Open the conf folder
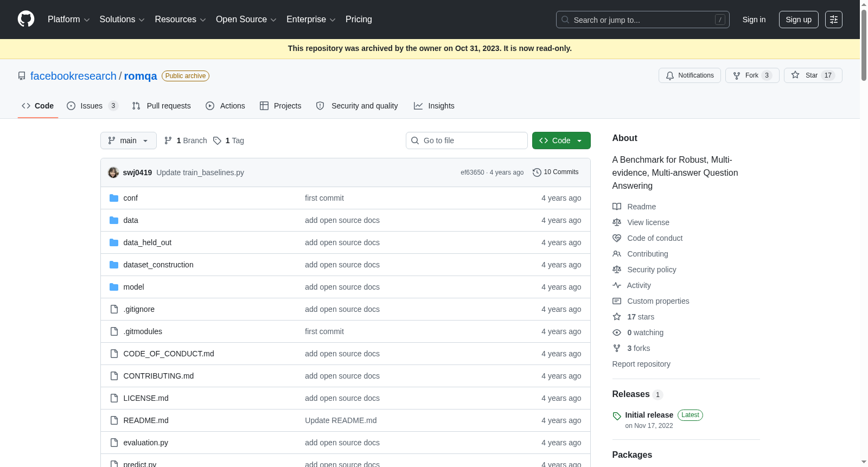868x467 pixels. pos(131,198)
